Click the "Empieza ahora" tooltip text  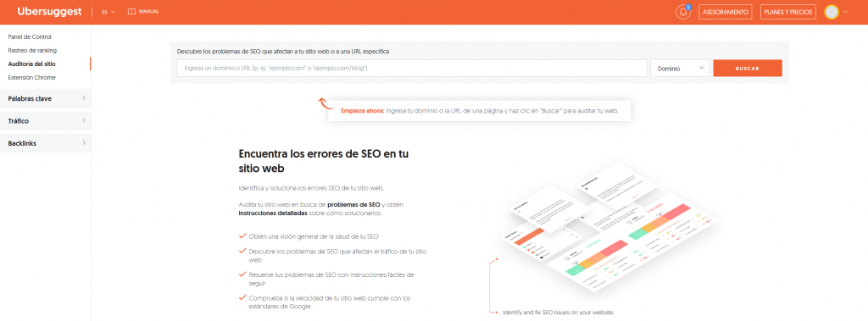click(x=479, y=111)
